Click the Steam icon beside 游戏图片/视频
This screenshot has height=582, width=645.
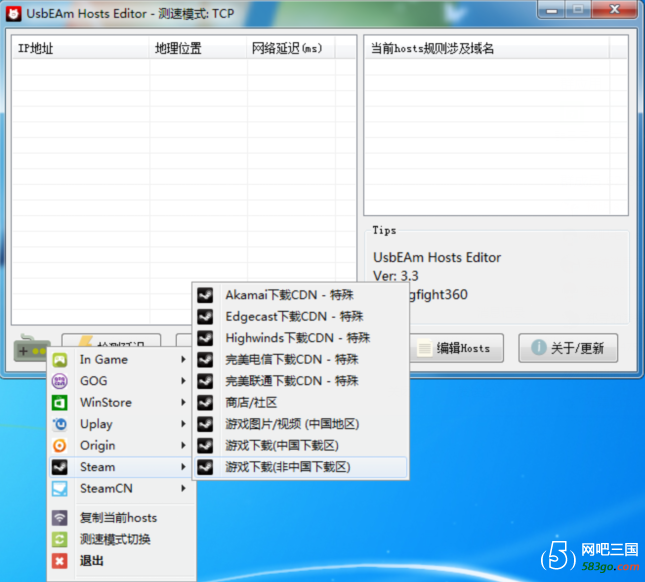pos(205,424)
